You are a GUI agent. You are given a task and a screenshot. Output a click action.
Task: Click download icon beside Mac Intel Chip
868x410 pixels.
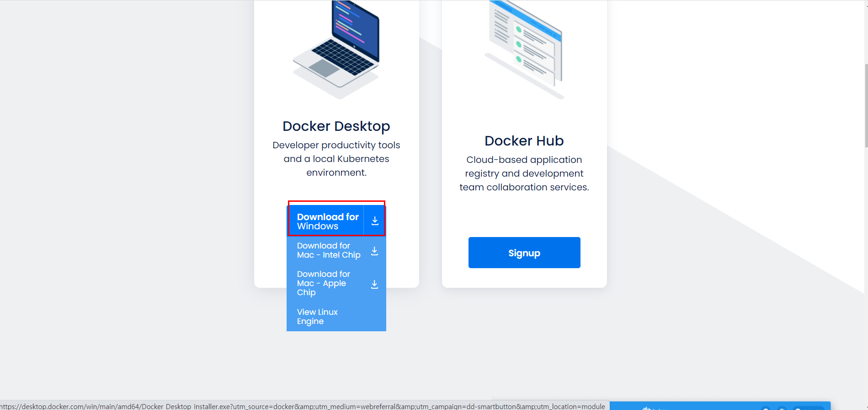click(374, 251)
